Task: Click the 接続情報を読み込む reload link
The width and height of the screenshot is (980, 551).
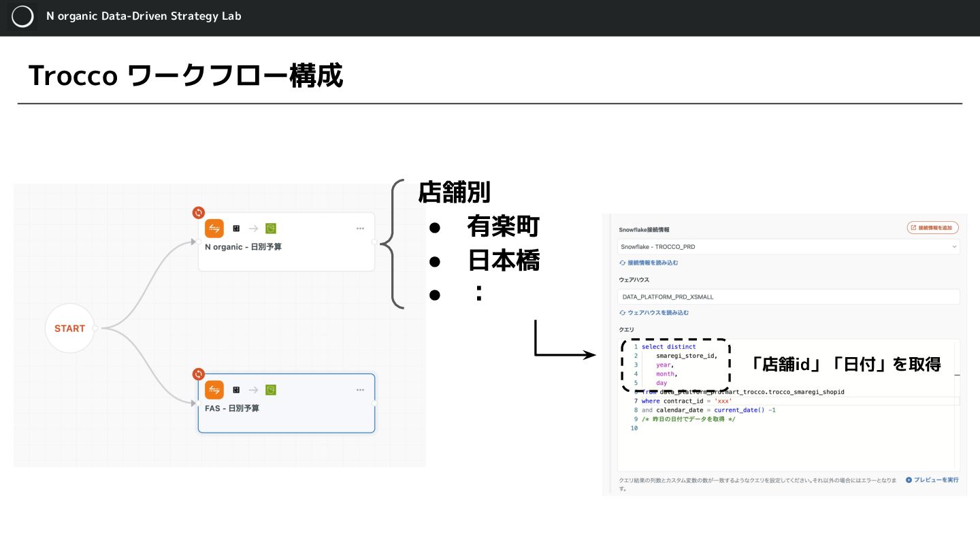Action: pyautogui.click(x=649, y=263)
